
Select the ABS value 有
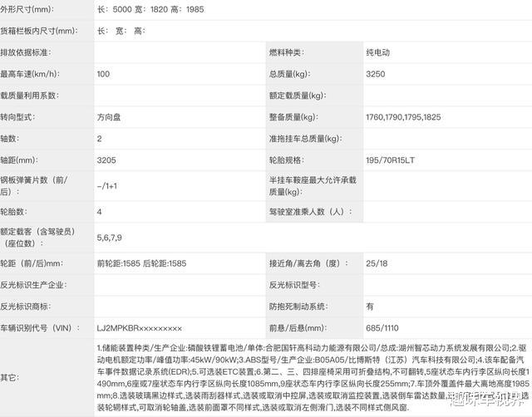(370, 307)
